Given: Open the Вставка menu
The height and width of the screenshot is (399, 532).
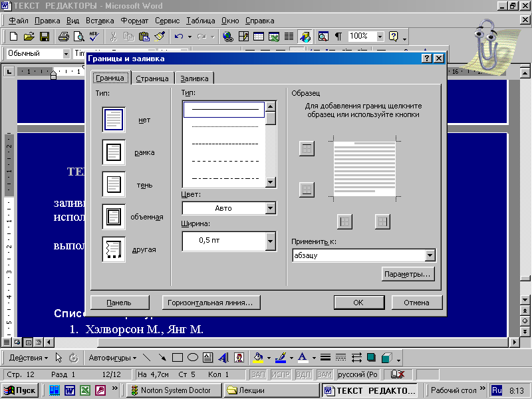Looking at the screenshot, I should tap(100, 21).
